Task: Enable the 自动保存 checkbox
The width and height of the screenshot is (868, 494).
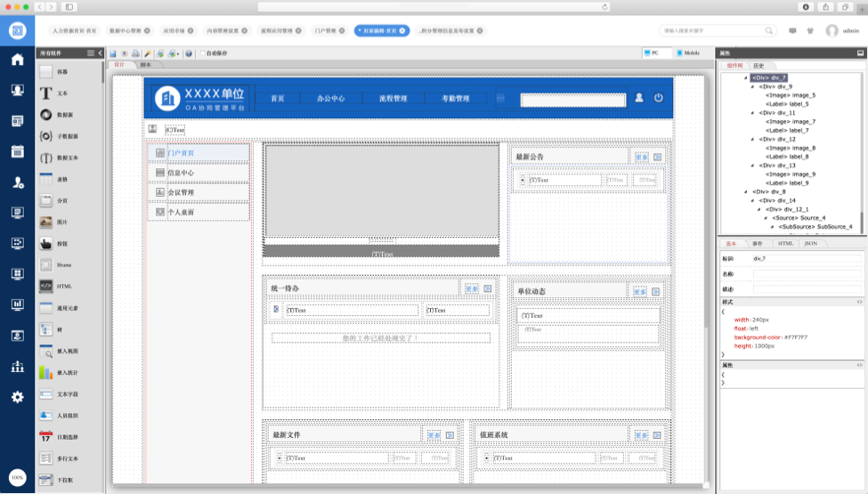Action: point(202,53)
